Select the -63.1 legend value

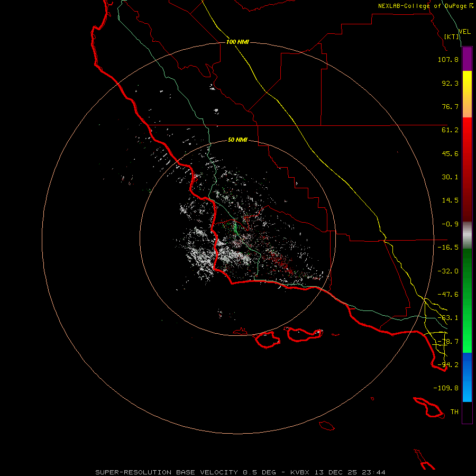[448, 318]
